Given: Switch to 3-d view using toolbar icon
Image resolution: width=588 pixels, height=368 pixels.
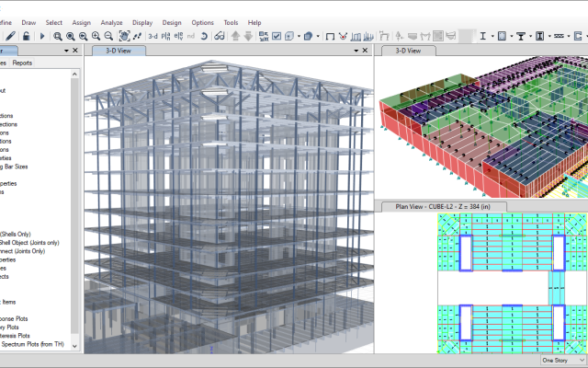Looking at the screenshot, I should [x=153, y=36].
